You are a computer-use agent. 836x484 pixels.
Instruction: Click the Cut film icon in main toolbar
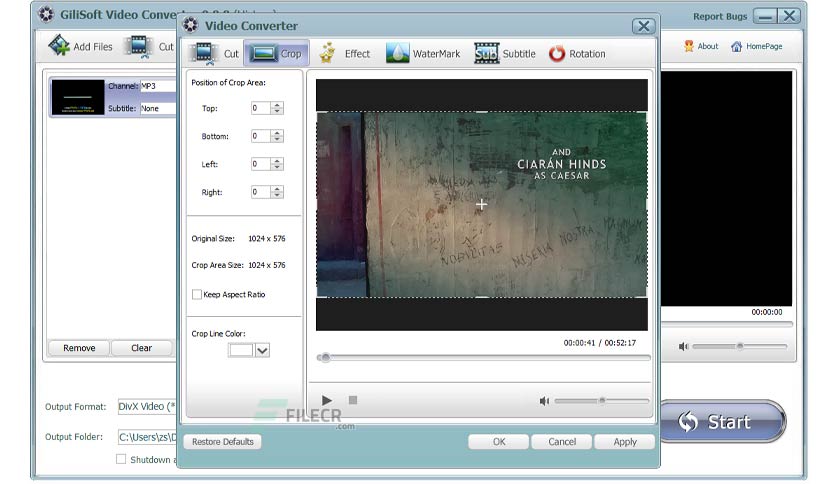(139, 46)
